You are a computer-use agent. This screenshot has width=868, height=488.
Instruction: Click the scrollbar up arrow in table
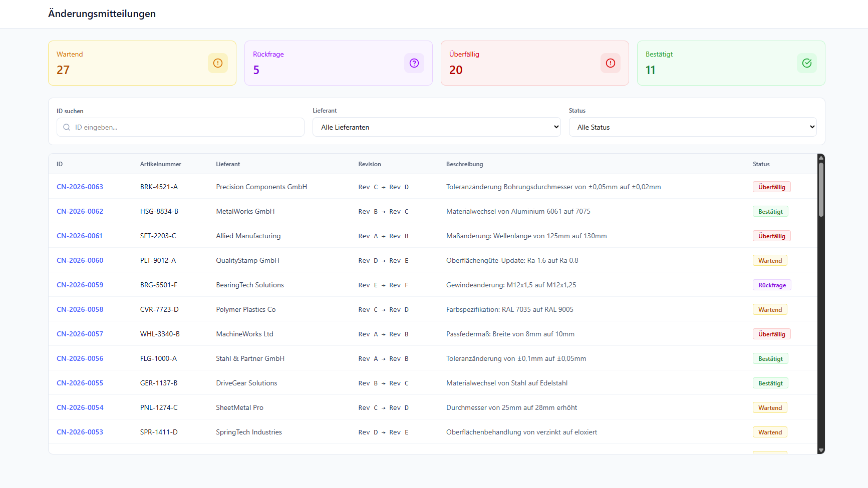coord(821,158)
